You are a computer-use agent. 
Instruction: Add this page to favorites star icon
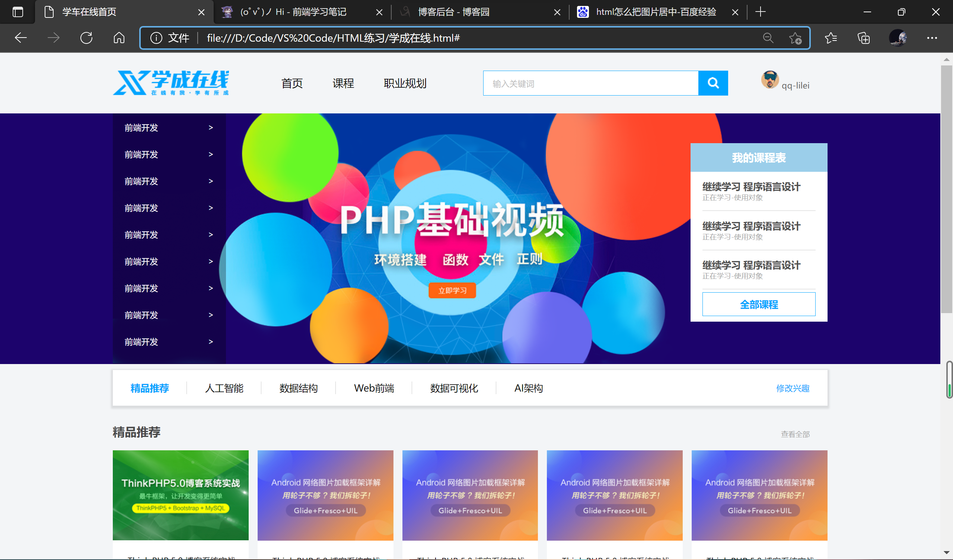(x=795, y=38)
